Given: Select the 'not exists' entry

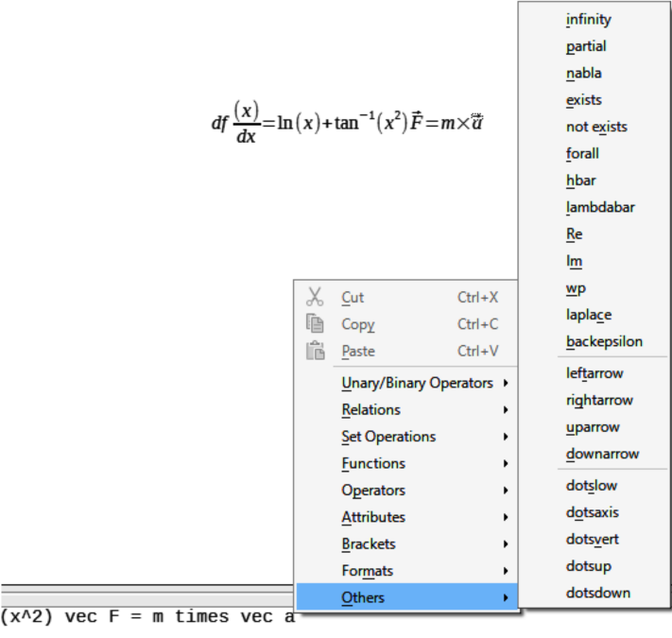Looking at the screenshot, I should point(596,127).
